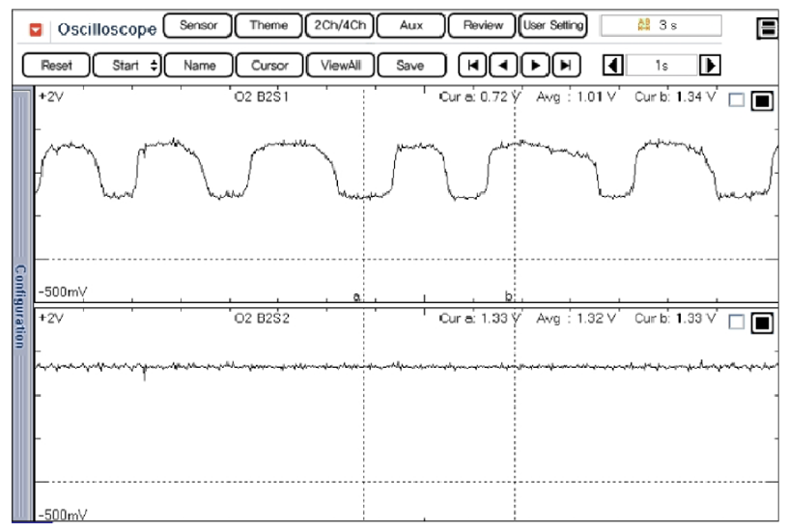Reset the oscilloscope
The height and width of the screenshot is (532, 788).
[x=57, y=66]
